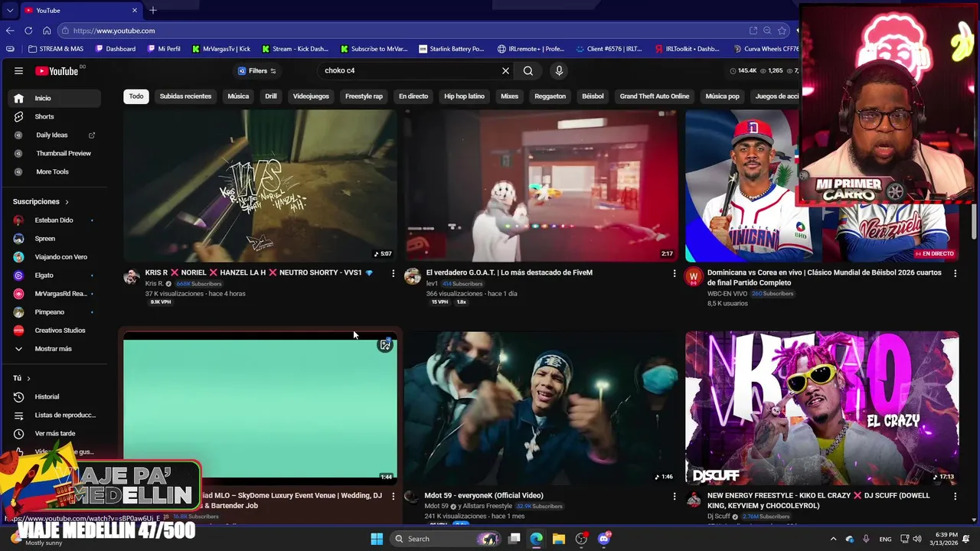The height and width of the screenshot is (551, 980).
Task: Show hidden system tray icons
Action: click(833, 539)
